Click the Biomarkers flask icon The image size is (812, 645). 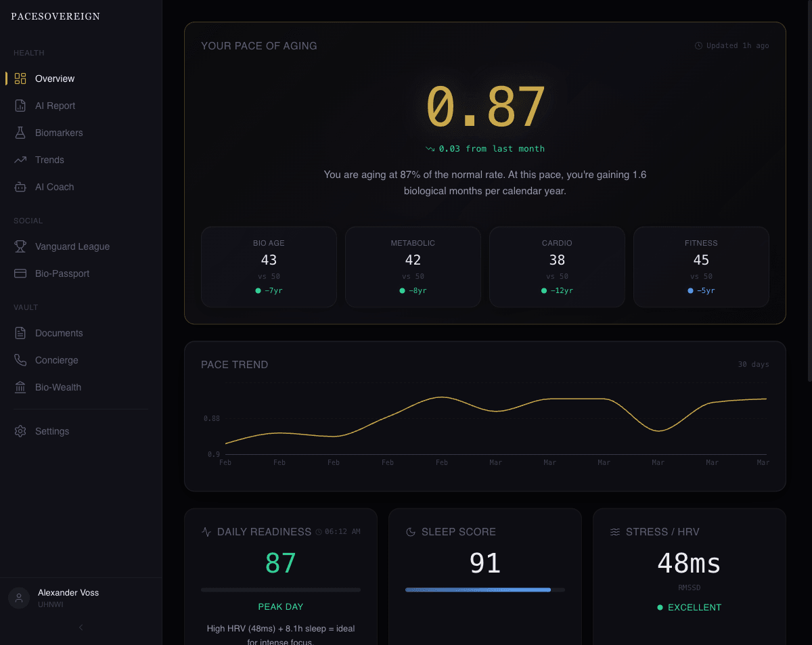[20, 133]
